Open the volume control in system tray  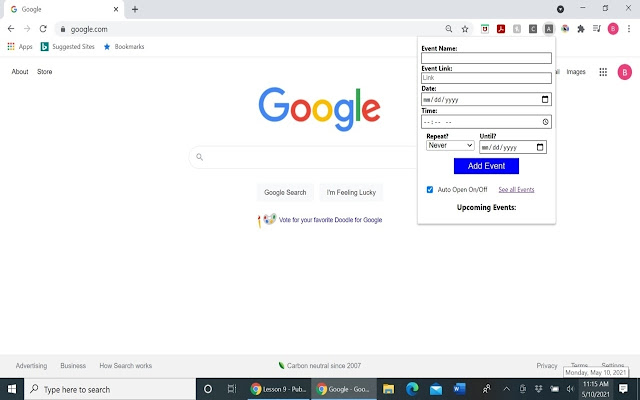[x=570, y=389]
